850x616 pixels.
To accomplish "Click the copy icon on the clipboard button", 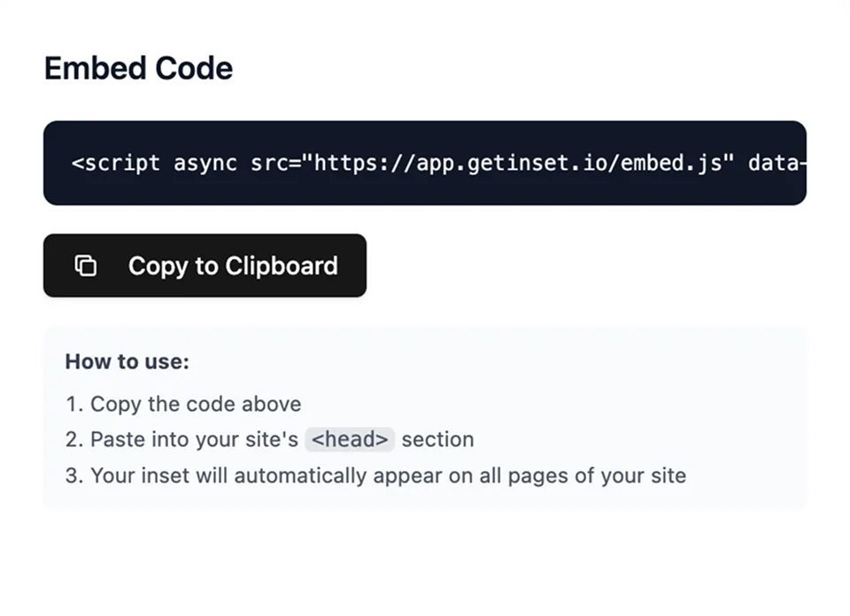I will [85, 266].
